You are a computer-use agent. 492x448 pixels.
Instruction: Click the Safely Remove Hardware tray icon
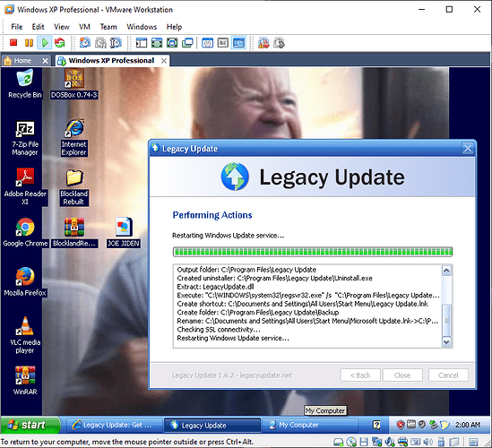[x=434, y=425]
